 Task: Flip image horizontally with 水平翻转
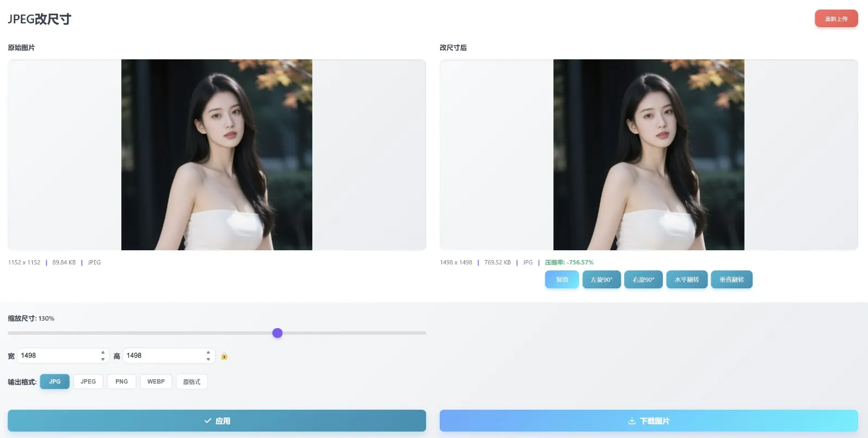(x=687, y=280)
